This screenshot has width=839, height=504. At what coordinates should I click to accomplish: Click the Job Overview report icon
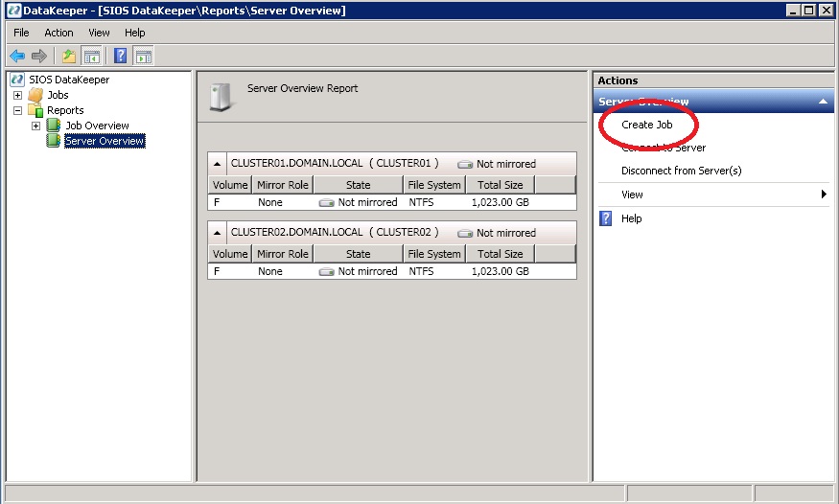pyautogui.click(x=54, y=126)
